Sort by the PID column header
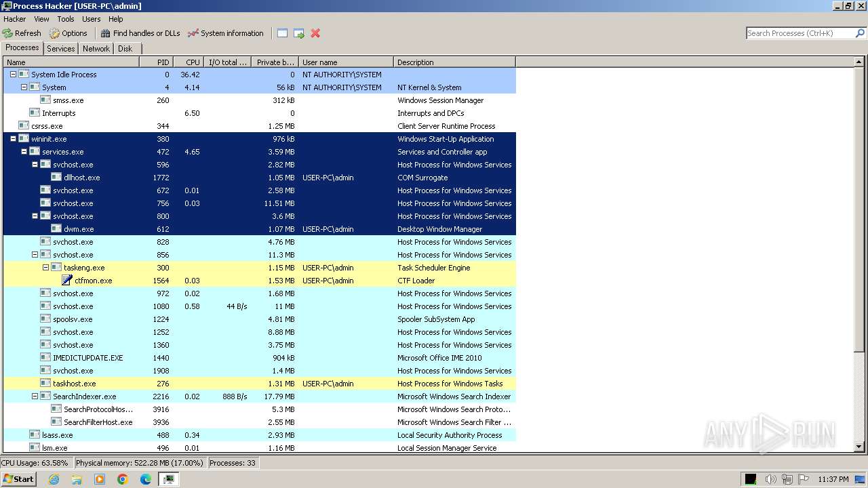 pos(156,62)
